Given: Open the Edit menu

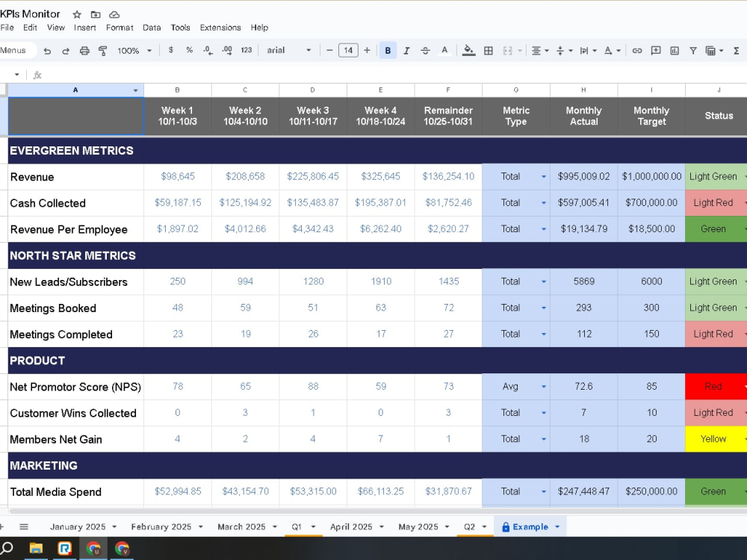Looking at the screenshot, I should point(30,28).
